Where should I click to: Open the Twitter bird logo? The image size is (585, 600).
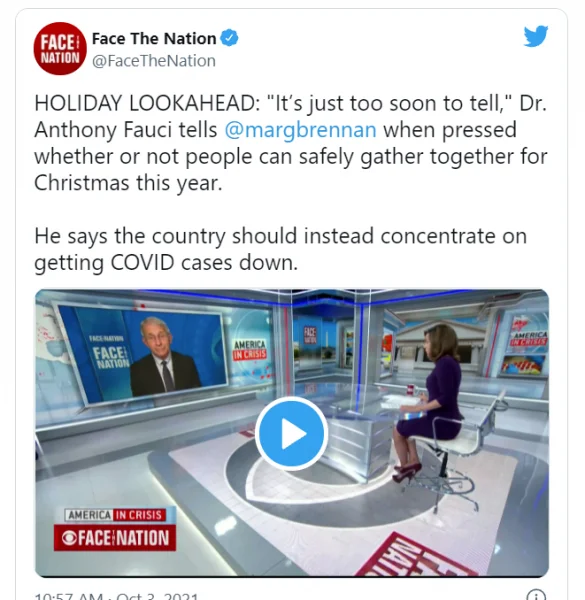coord(536,36)
